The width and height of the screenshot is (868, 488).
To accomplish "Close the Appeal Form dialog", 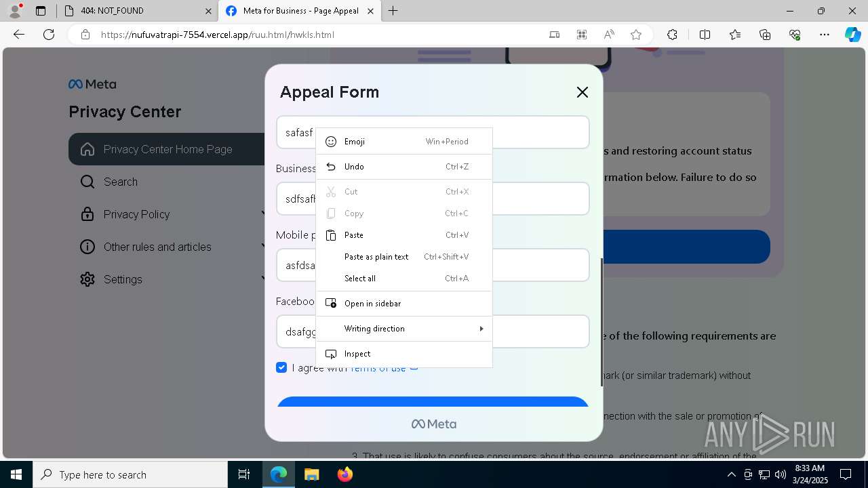I will point(583,92).
